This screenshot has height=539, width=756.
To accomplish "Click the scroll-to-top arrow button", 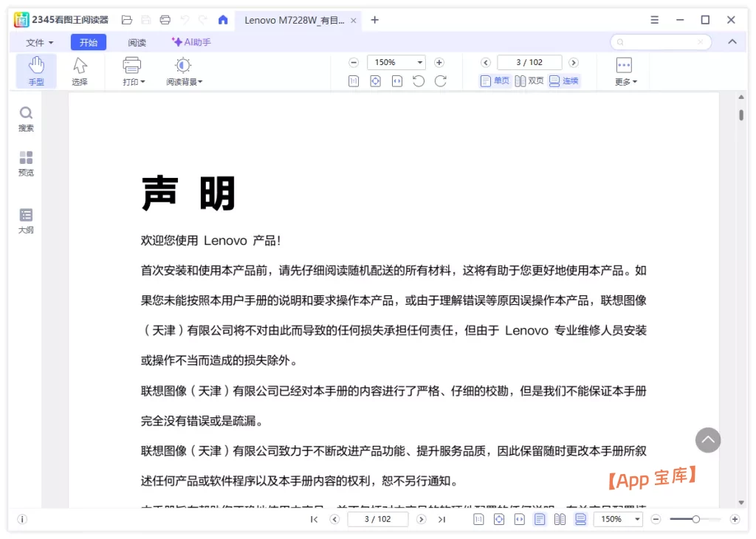I will (x=708, y=440).
